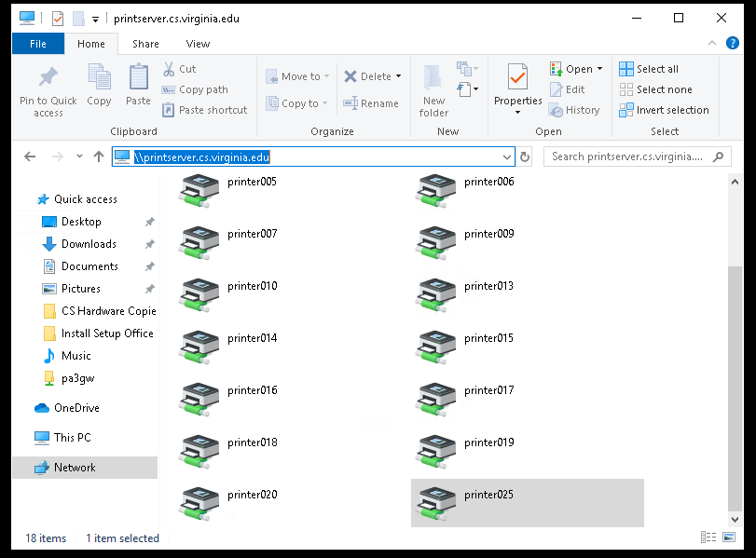Open the Share ribbon tab

click(x=145, y=44)
